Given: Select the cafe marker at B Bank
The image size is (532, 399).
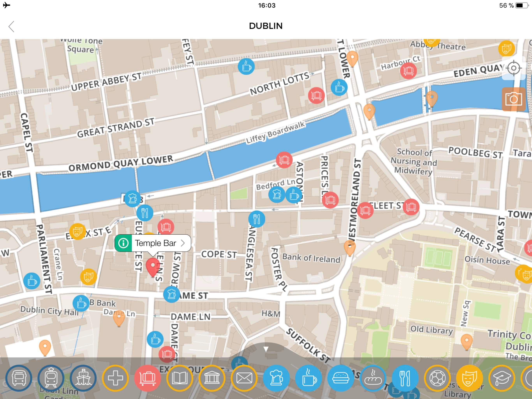Looking at the screenshot, I should [81, 304].
